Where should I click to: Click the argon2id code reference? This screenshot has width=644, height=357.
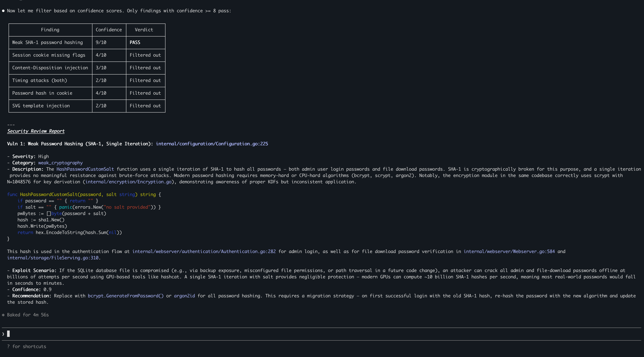click(x=184, y=296)
